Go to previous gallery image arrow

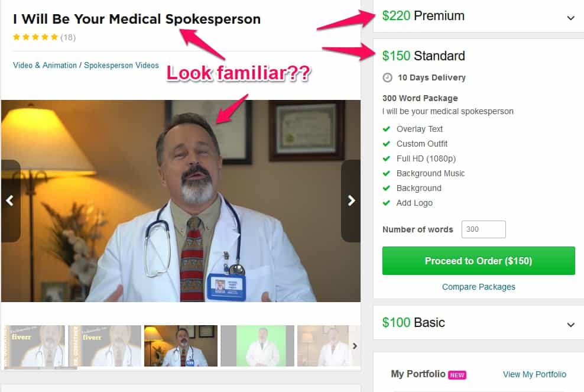click(x=11, y=201)
